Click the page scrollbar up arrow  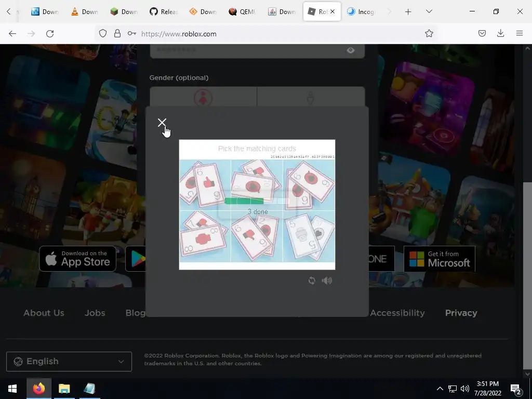(x=527, y=48)
